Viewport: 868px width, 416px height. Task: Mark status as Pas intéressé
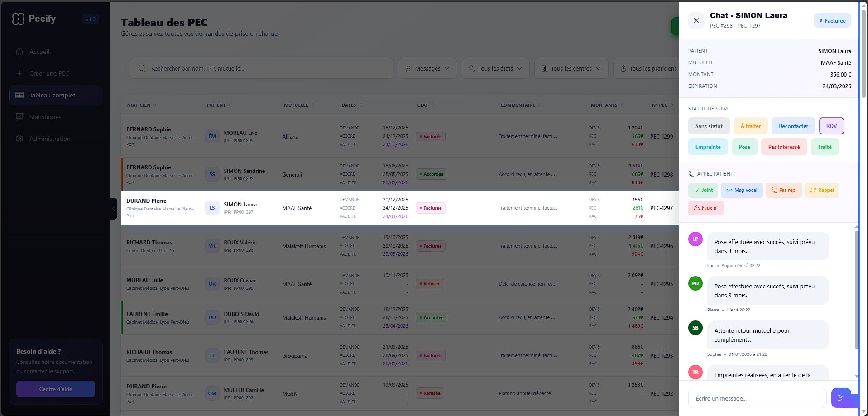784,147
